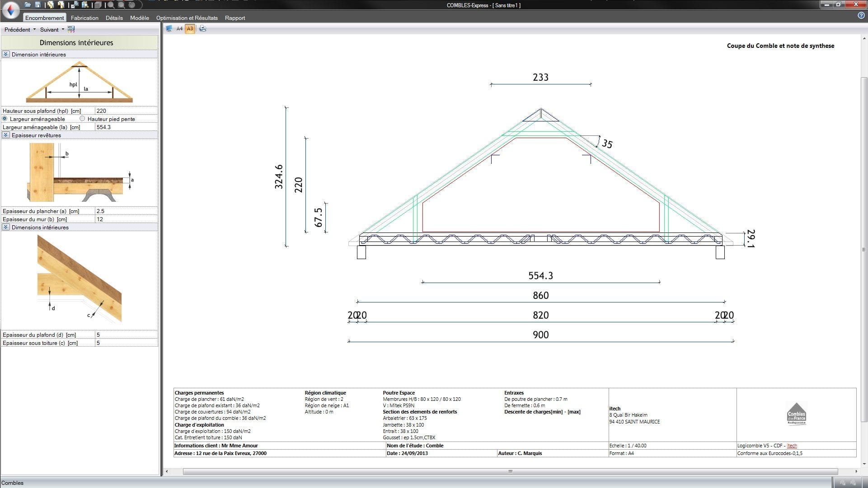Click the 'Echelle : 1 / 40.00' text

[x=628, y=446]
